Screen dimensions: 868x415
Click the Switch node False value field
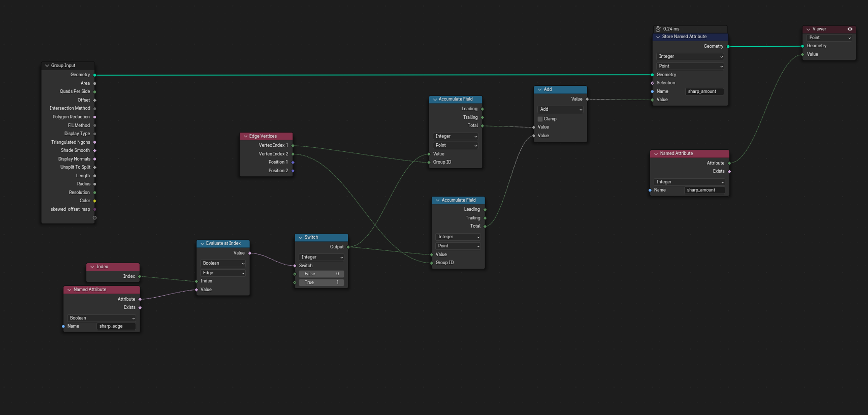[322, 274]
